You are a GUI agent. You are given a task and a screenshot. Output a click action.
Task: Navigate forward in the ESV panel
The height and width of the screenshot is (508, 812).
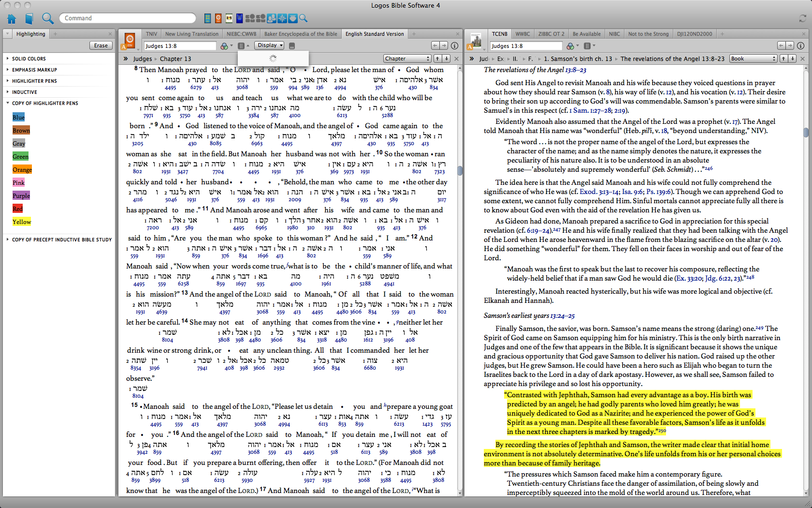click(x=444, y=45)
